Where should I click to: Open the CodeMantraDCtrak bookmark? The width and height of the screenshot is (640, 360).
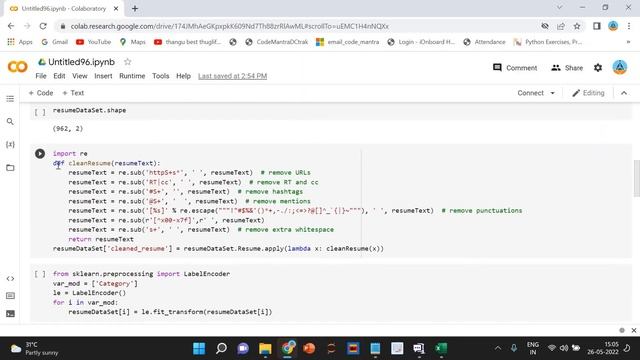pos(276,42)
